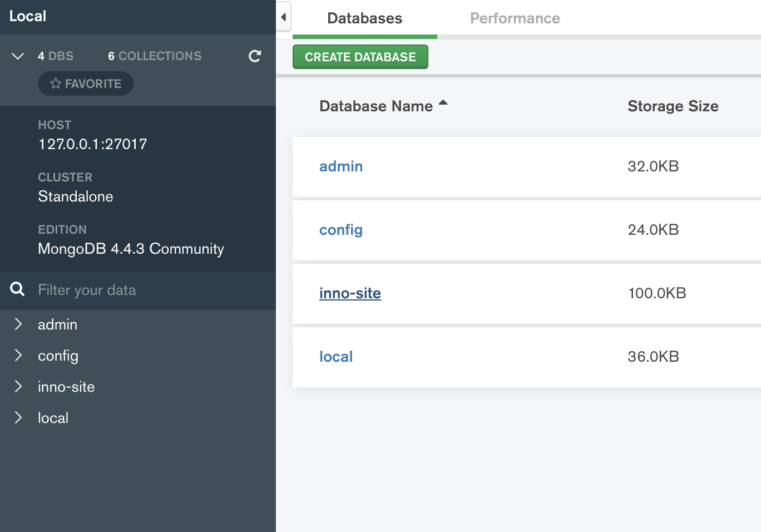Expand the local database in the sidebar
761x532 pixels.
coord(18,418)
